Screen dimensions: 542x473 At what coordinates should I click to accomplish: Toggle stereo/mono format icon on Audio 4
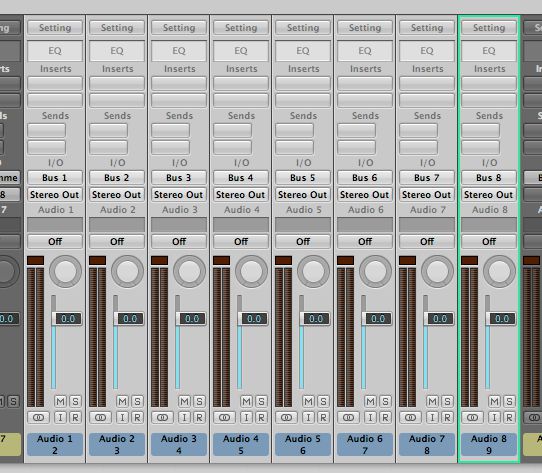click(x=224, y=418)
